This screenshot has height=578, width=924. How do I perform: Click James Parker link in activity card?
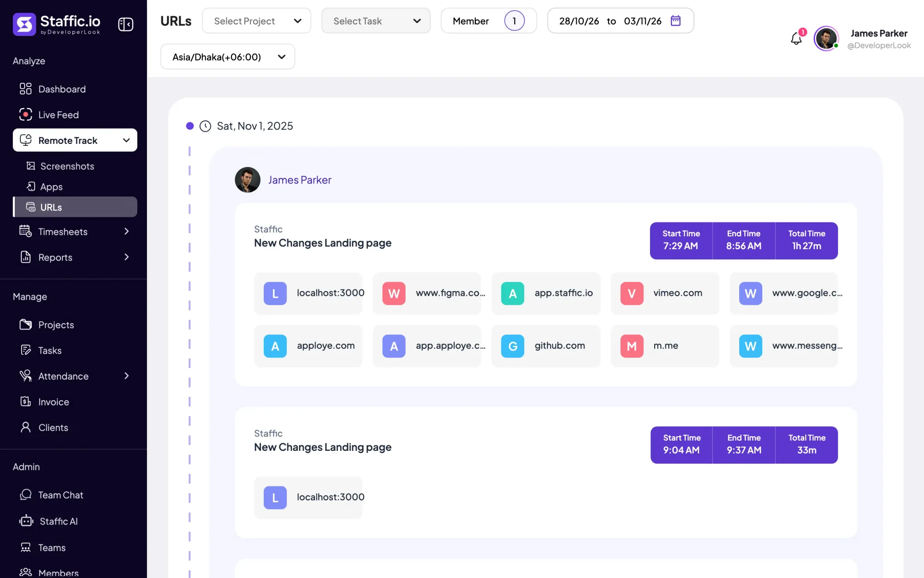(299, 180)
